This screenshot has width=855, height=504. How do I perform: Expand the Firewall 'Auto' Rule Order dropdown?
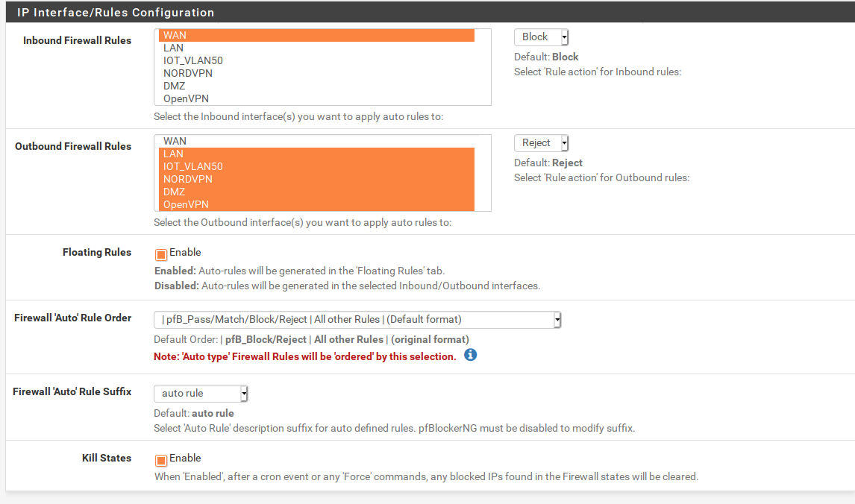click(x=357, y=320)
